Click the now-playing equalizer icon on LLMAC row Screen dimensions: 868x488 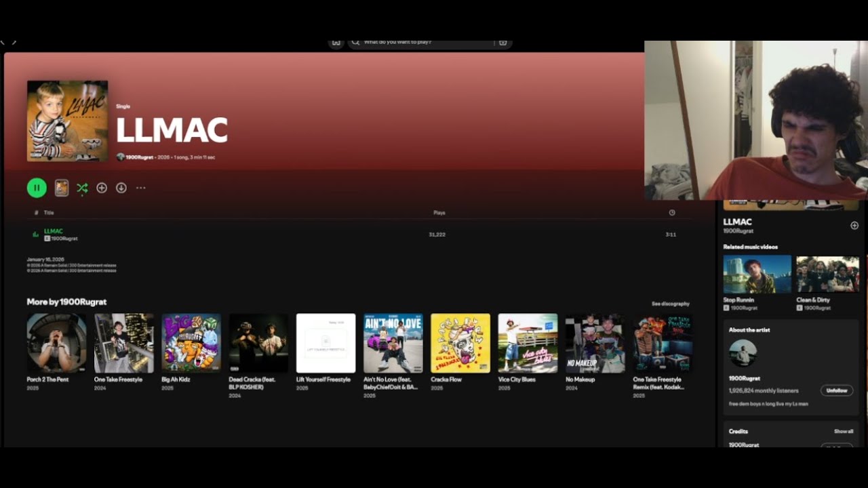(x=35, y=235)
